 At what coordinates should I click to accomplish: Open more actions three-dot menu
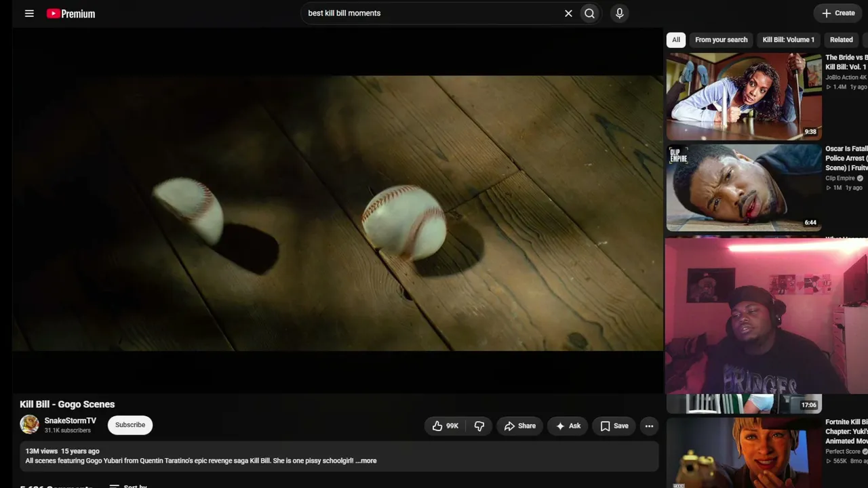coord(649,426)
